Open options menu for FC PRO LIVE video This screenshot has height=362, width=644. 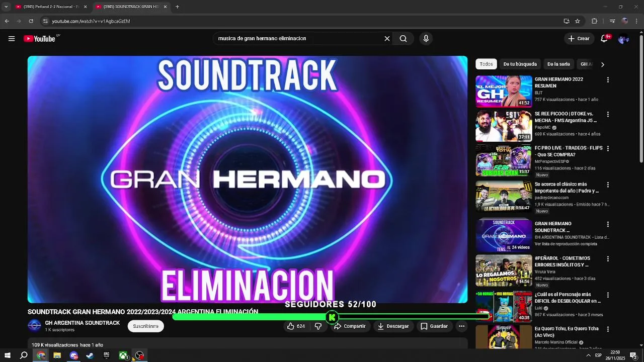pyautogui.click(x=608, y=149)
